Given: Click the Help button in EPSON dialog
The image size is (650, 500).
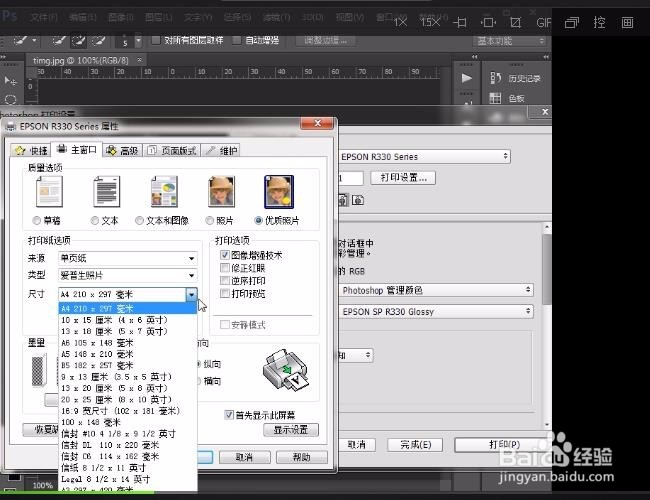Looking at the screenshot, I should (302, 457).
